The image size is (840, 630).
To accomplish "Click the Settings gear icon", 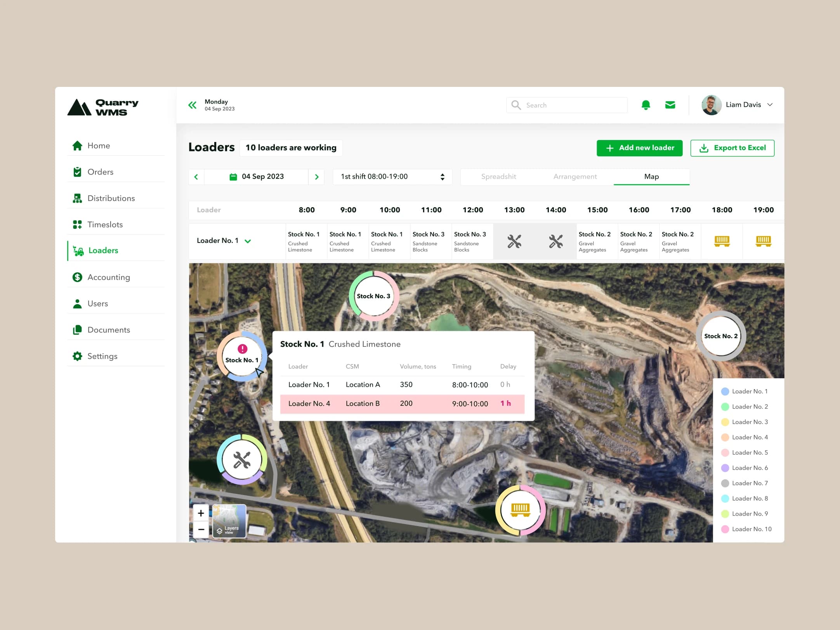I will pyautogui.click(x=77, y=356).
